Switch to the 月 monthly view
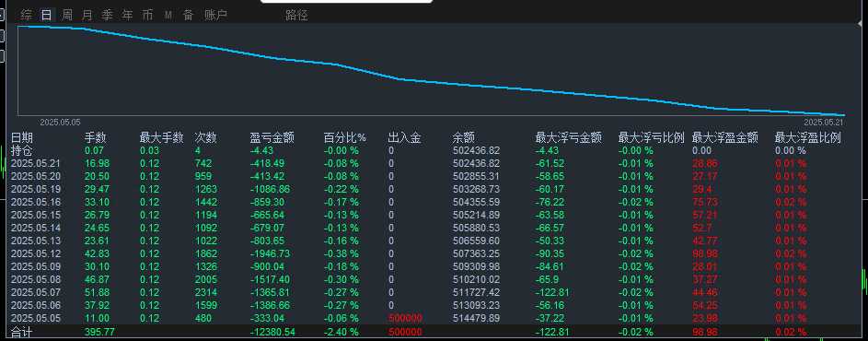Screen dimensions: 868x341 (87, 15)
